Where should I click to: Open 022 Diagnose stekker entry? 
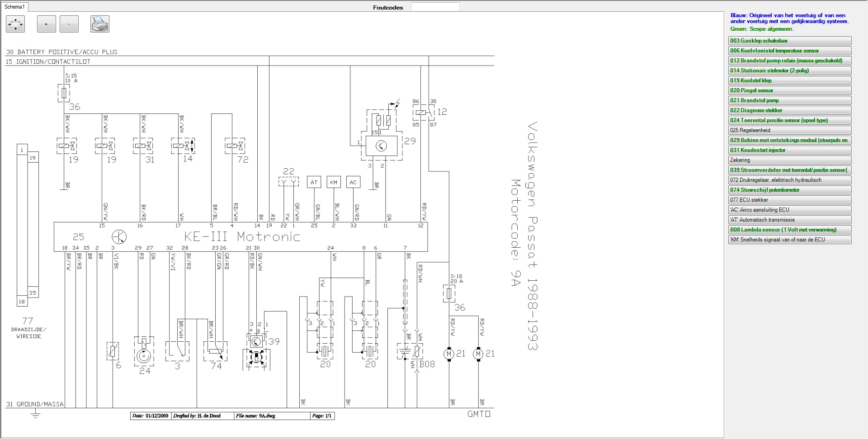[x=789, y=110]
